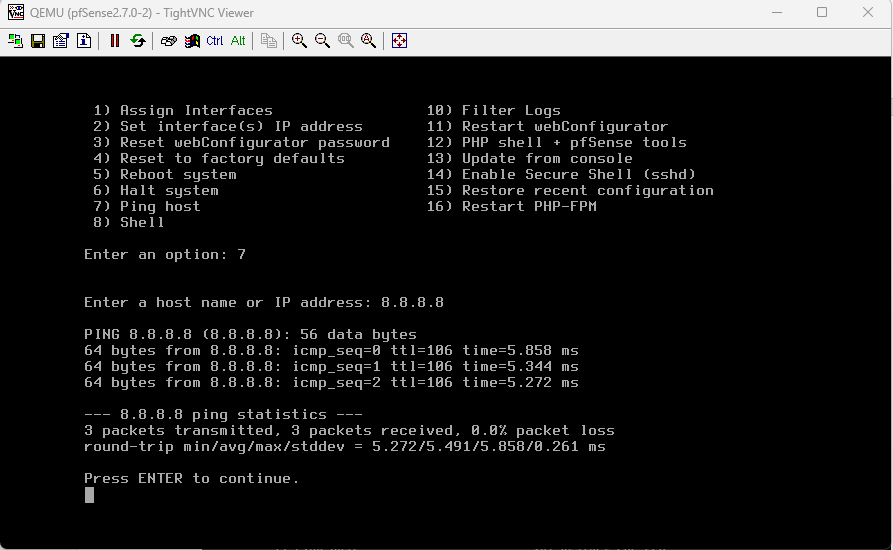Minimize the TightVNC Viewer window

(x=777, y=12)
